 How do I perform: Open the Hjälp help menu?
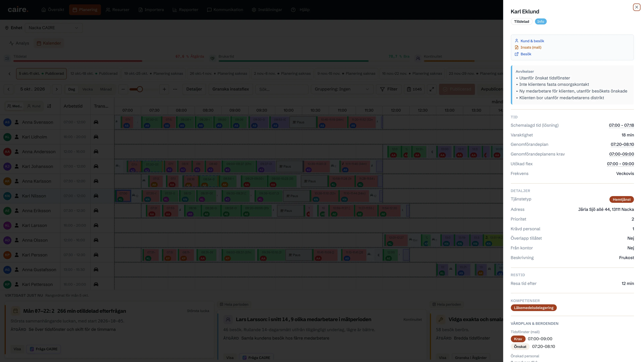pyautogui.click(x=300, y=10)
